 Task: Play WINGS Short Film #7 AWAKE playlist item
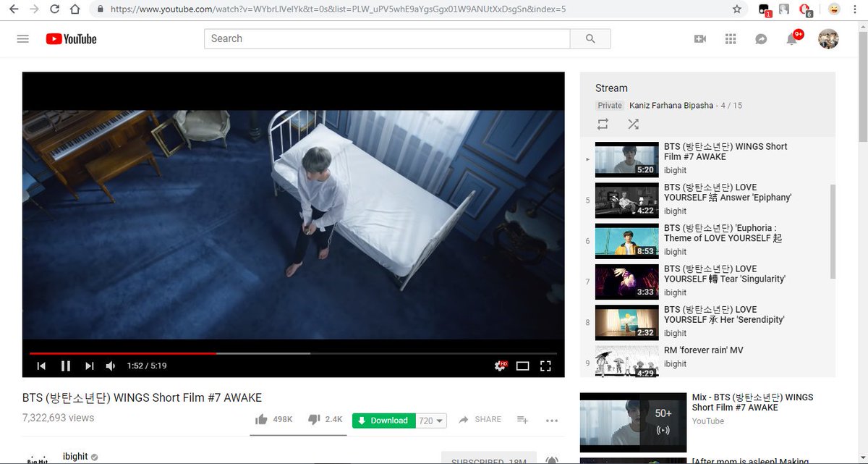tap(707, 160)
